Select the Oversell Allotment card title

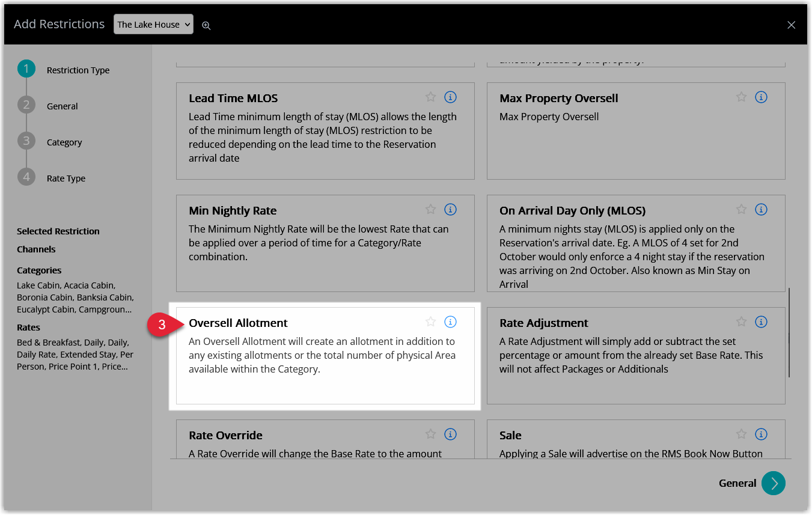238,323
